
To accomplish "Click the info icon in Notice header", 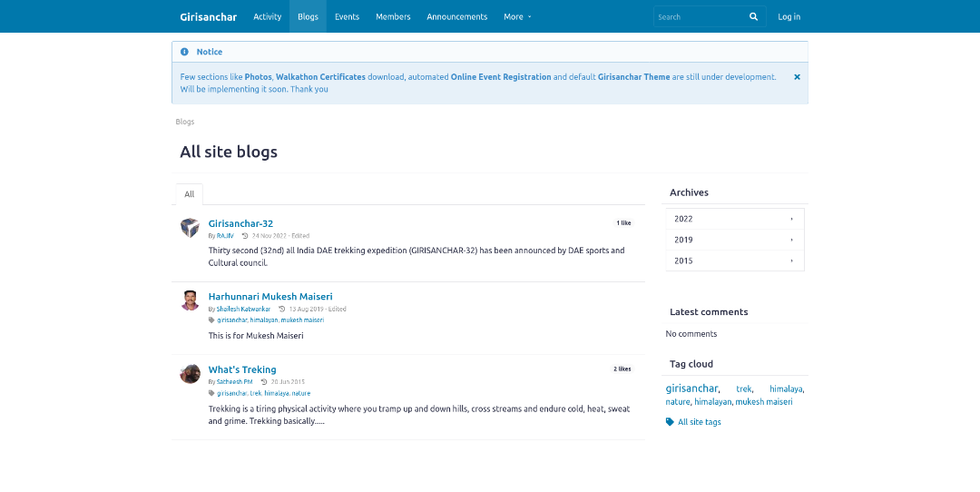I will [184, 52].
